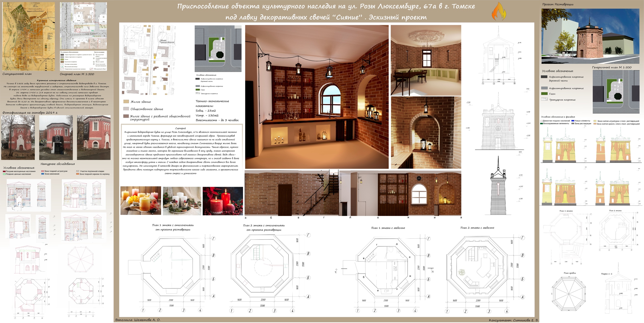Open the render with ceiling rosette and table
644x323 pixels.
click(426, 60)
